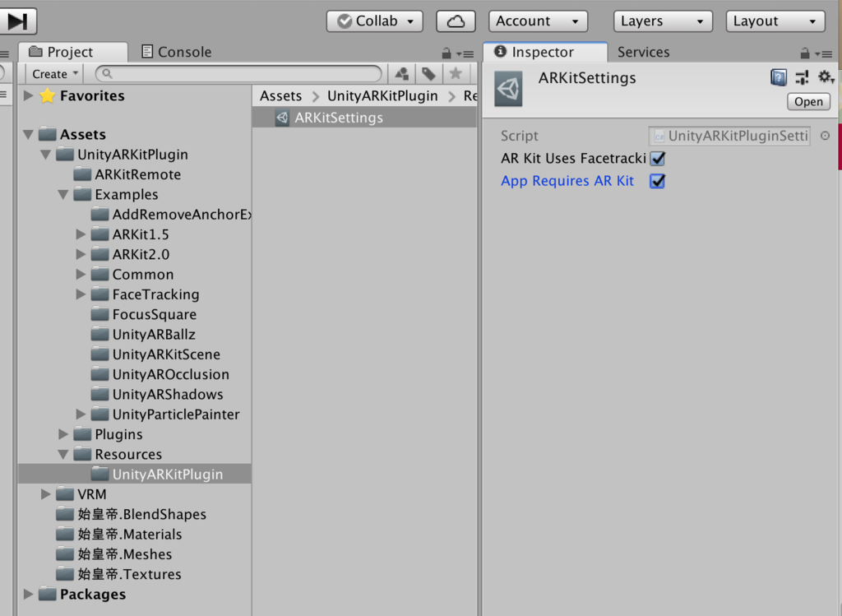
Task: Open the Inspector gear settings menu
Action: coord(826,78)
